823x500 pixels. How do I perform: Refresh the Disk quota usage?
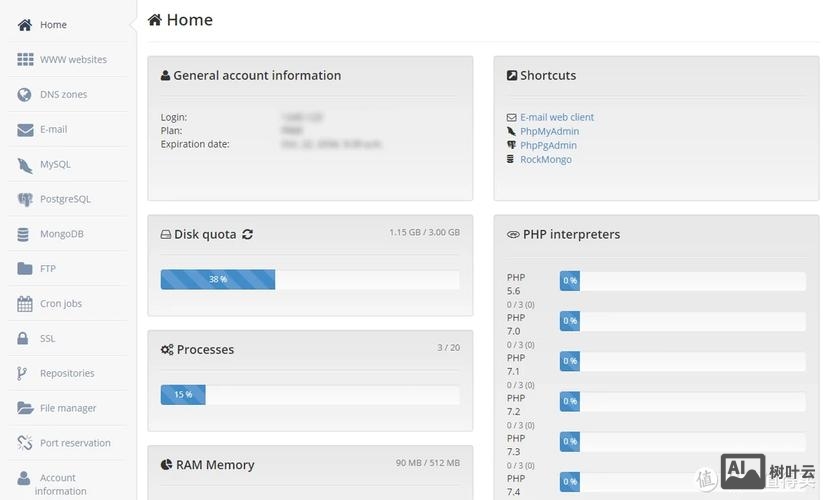247,235
